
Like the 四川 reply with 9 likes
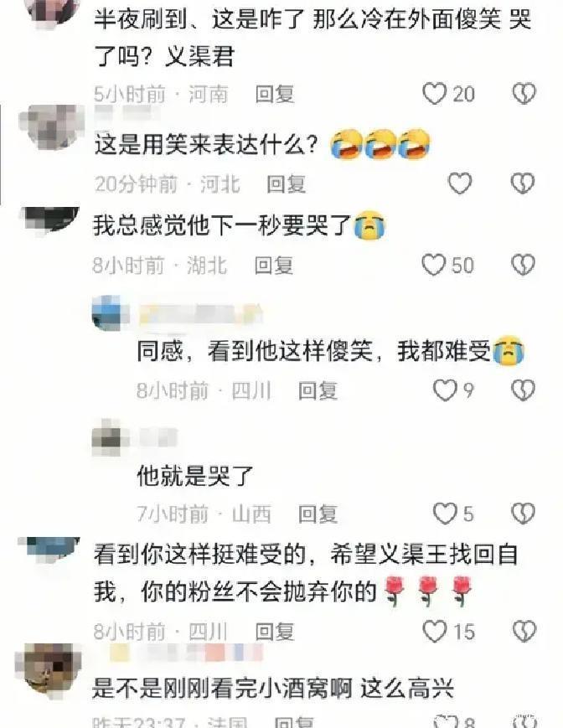pyautogui.click(x=445, y=390)
